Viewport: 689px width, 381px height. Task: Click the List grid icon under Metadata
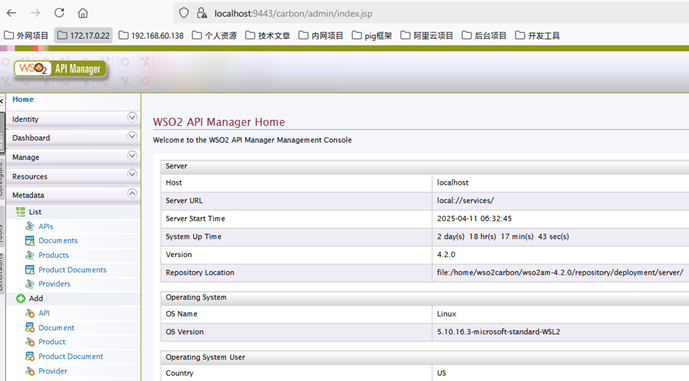coord(21,212)
